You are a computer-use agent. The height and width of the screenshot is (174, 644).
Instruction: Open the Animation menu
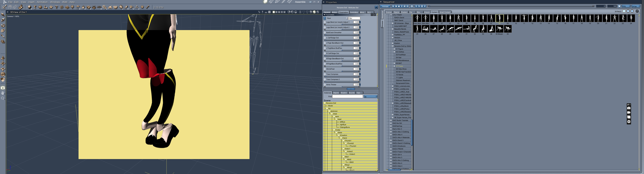pos(42,2)
